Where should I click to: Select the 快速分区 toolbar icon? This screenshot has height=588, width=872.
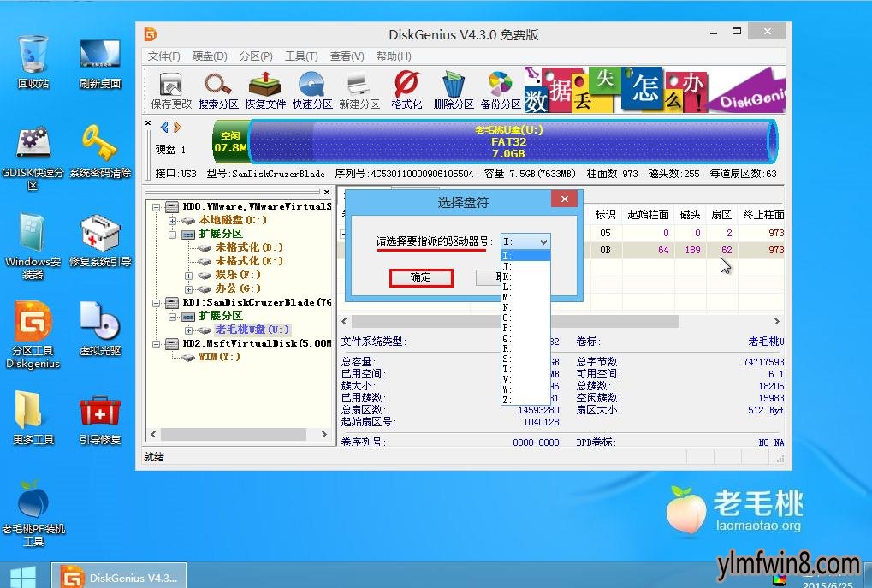(x=312, y=91)
